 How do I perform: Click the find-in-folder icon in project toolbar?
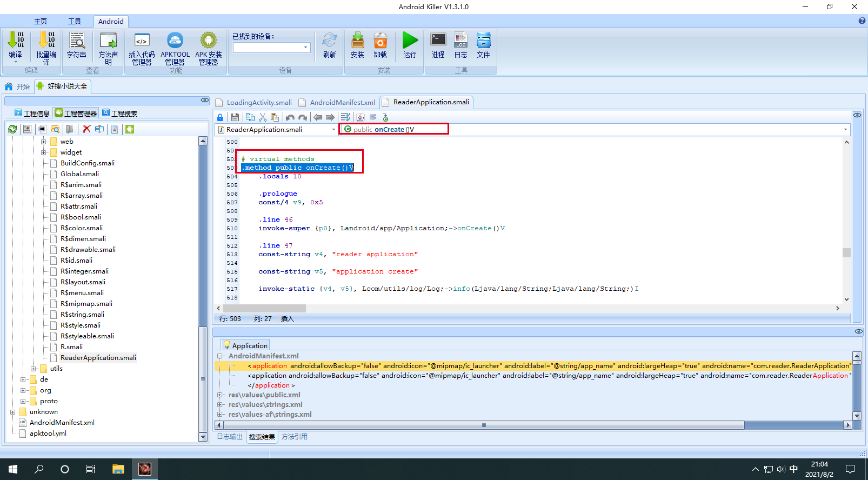[55, 129]
